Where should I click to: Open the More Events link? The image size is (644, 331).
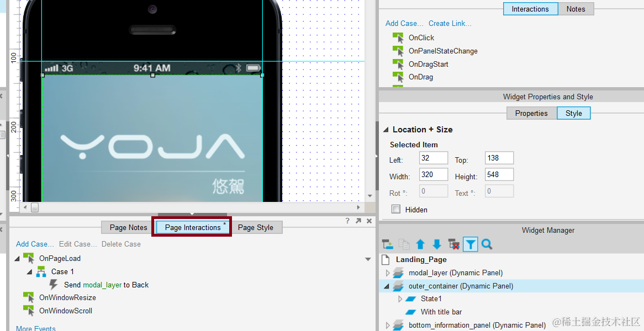36,328
